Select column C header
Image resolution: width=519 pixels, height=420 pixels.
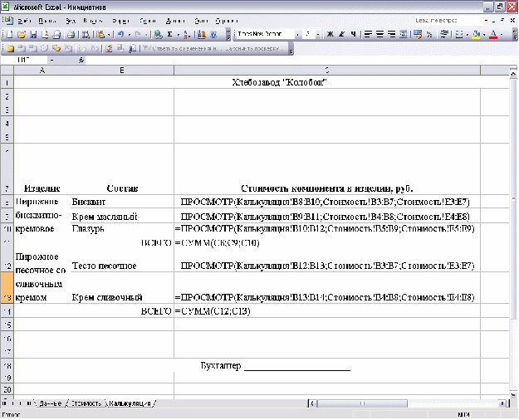click(327, 71)
